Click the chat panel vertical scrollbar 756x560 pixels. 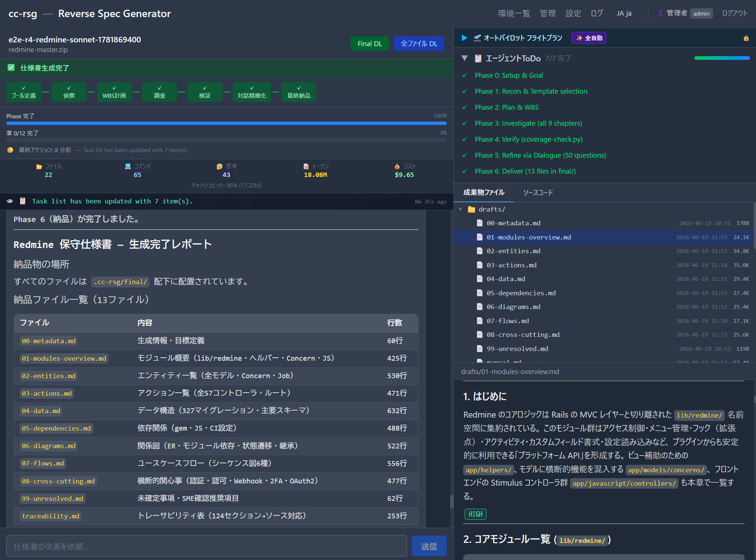coord(452,502)
